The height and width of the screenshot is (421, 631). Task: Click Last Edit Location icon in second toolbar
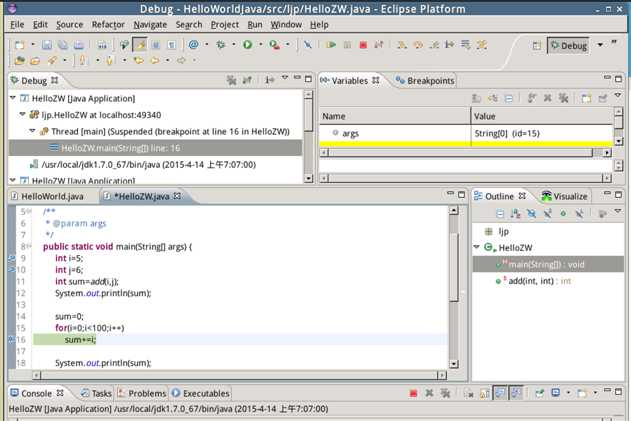pos(138,60)
